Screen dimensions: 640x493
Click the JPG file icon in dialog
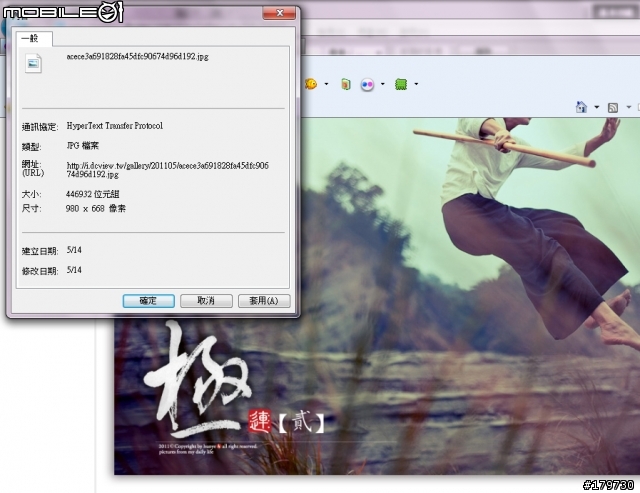33,63
